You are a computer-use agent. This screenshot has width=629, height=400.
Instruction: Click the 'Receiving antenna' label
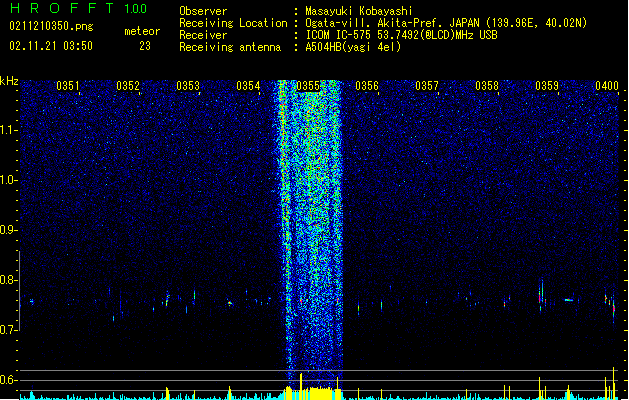[x=230, y=47]
